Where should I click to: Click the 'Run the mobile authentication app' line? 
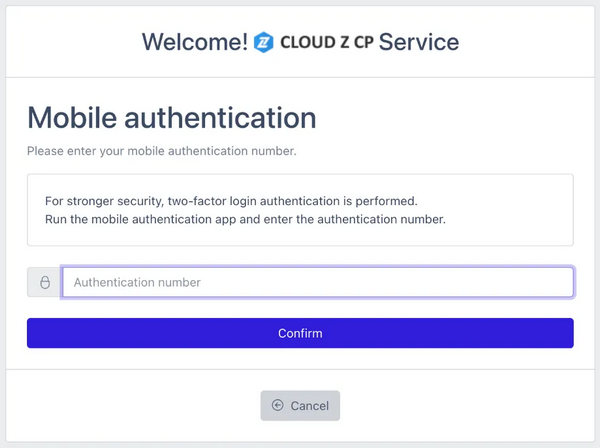pyautogui.click(x=245, y=219)
